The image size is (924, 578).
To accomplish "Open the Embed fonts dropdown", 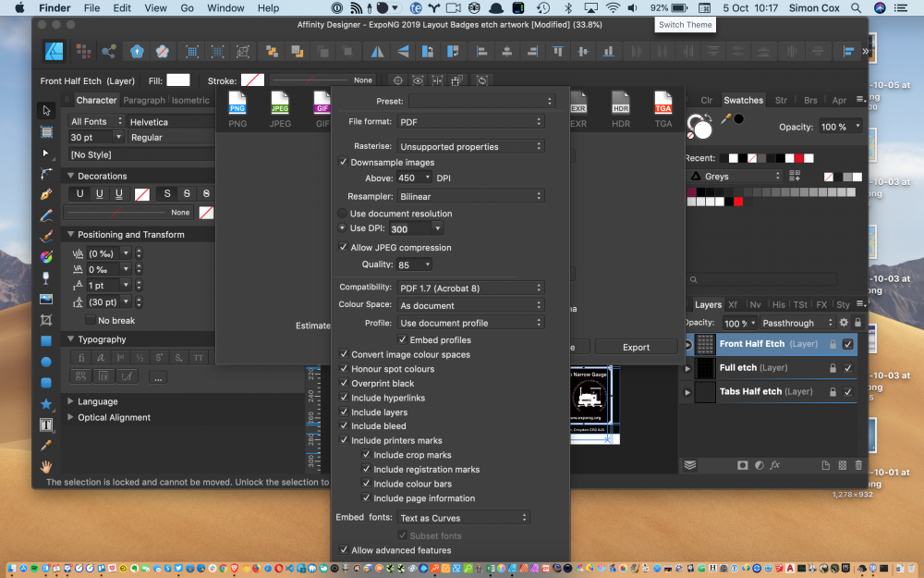I will (463, 517).
